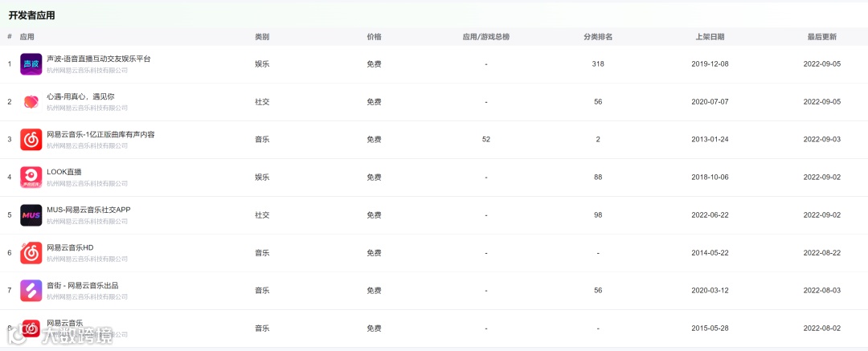
Task: Open MUS-网易云音乐社交APP title link
Action: [x=88, y=210]
